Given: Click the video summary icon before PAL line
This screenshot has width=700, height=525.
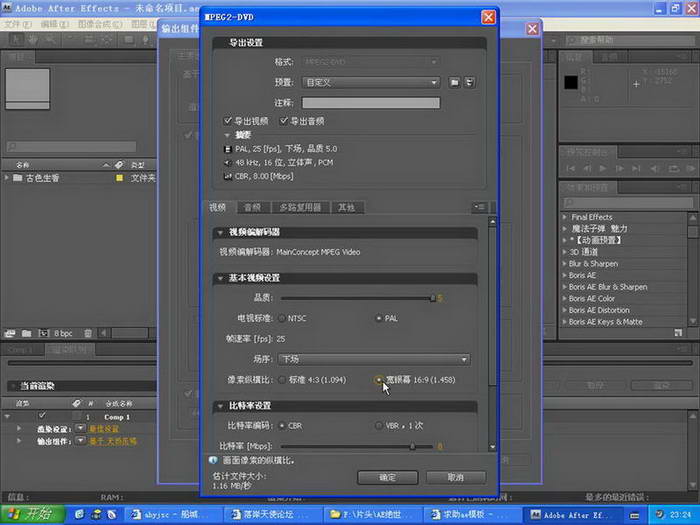Looking at the screenshot, I should [x=228, y=149].
